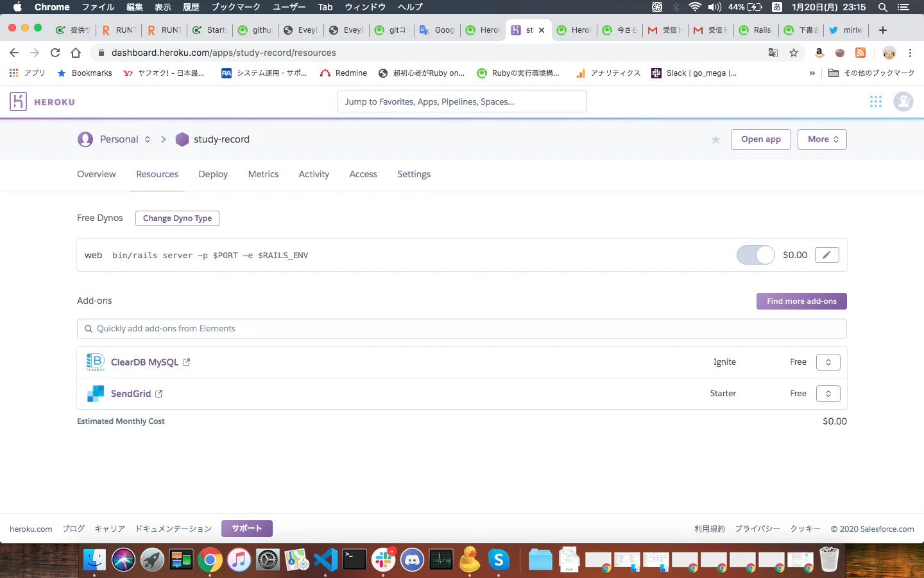Toggle the web dyno switch
This screenshot has height=578, width=924.
tap(756, 255)
